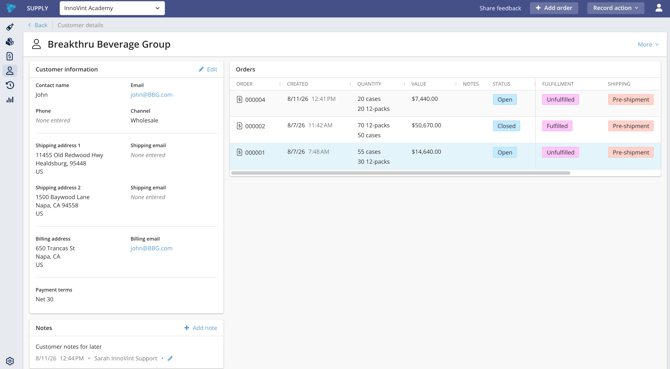670x369 pixels.
Task: Click Add note in Notes panel
Action: 200,328
